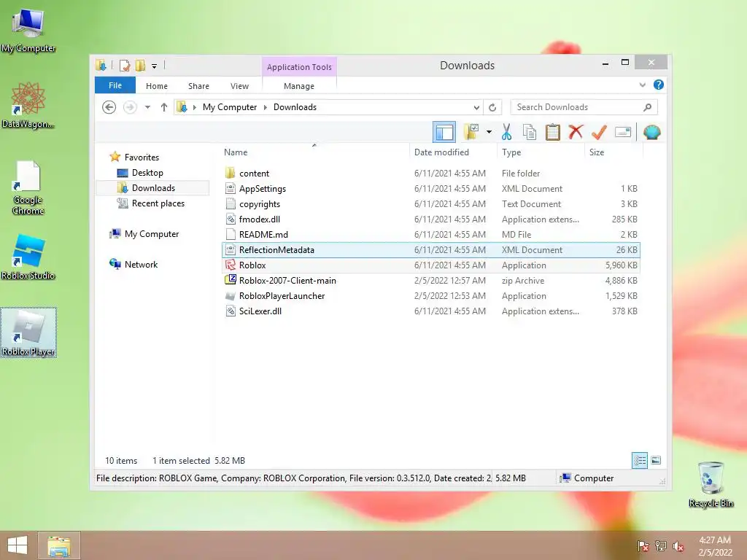Click the Windows Start button
Screen dimensions: 747x560
point(18,545)
